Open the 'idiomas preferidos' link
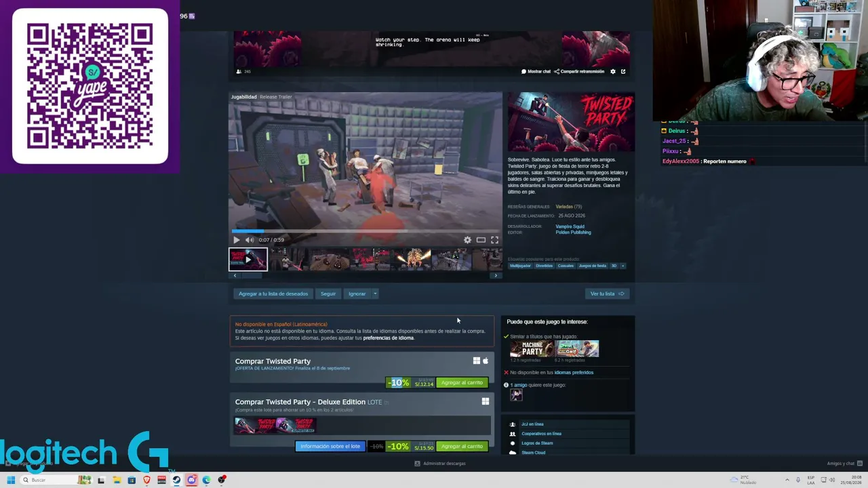 tap(574, 373)
